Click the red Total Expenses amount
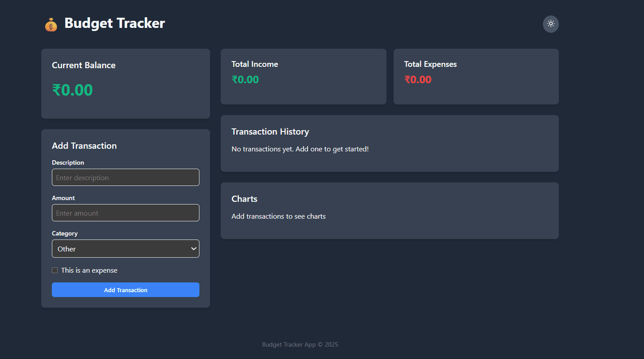644x359 pixels. coord(418,79)
